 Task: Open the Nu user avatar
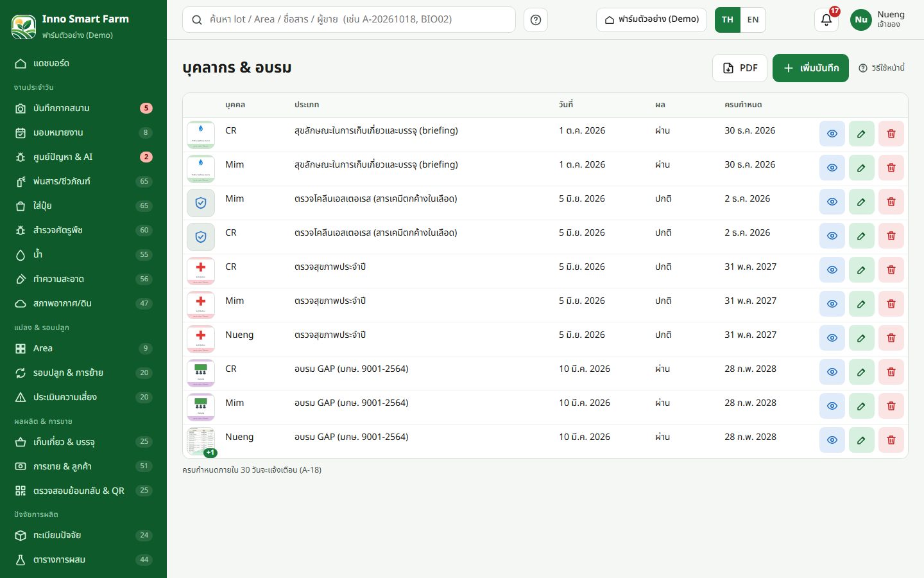click(x=861, y=20)
